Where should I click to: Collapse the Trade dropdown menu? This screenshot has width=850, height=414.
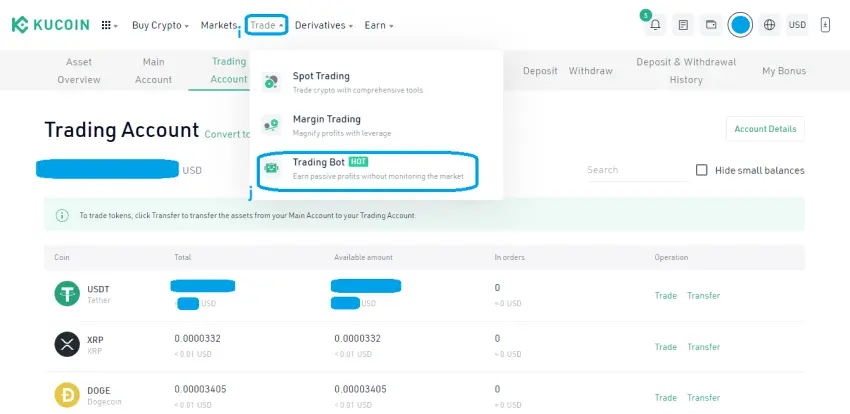click(x=266, y=25)
